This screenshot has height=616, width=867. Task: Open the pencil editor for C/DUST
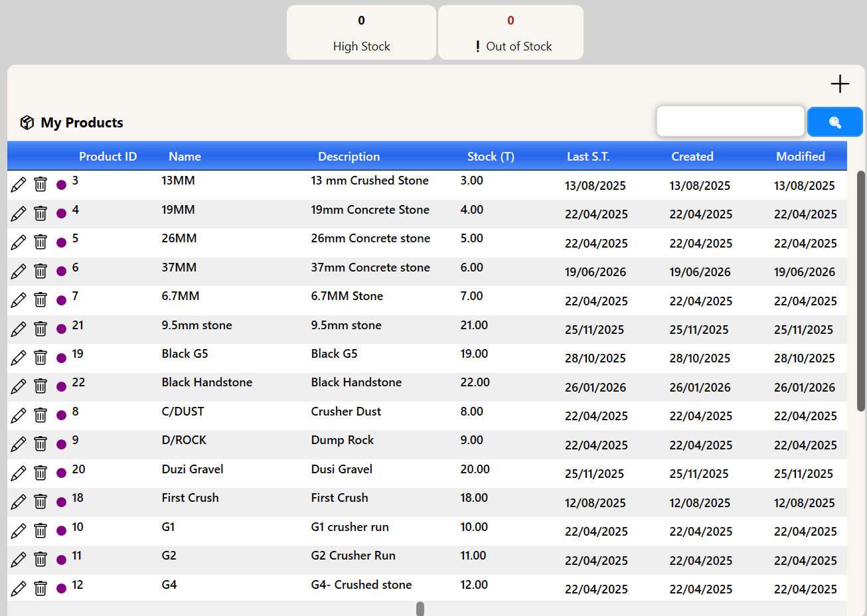tap(19, 416)
